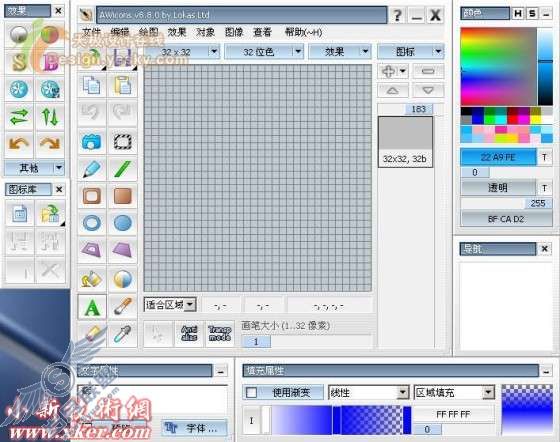Adjust the blue brightness slider bar
Viewport: 560px width, 442px height.
(545, 66)
